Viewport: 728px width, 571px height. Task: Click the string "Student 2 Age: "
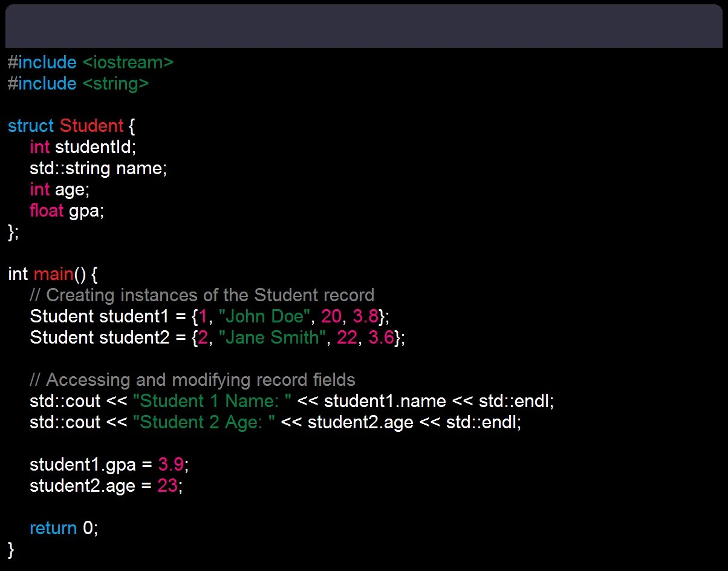204,422
